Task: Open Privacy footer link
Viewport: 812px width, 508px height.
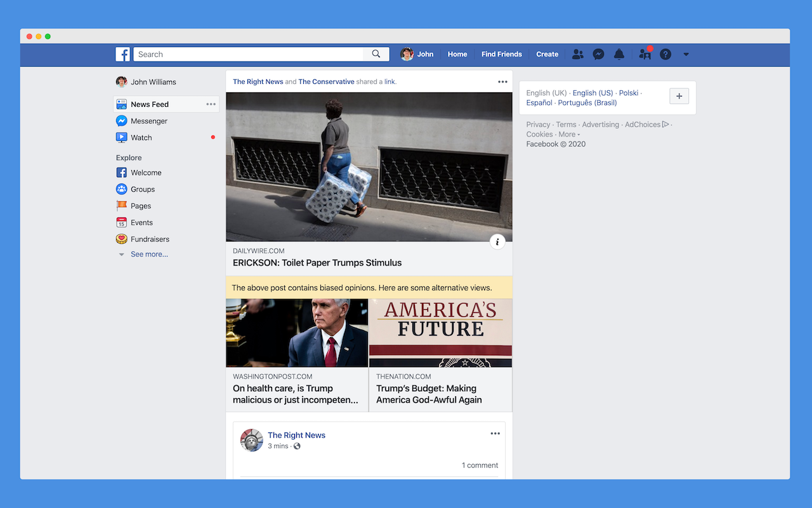Action: click(x=538, y=124)
